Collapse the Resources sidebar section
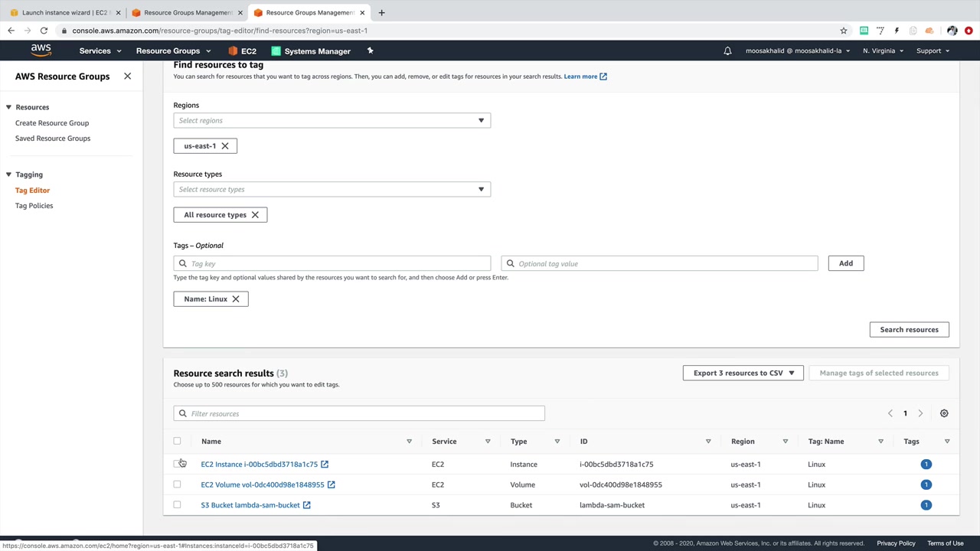The height and width of the screenshot is (551, 980). 8,107
